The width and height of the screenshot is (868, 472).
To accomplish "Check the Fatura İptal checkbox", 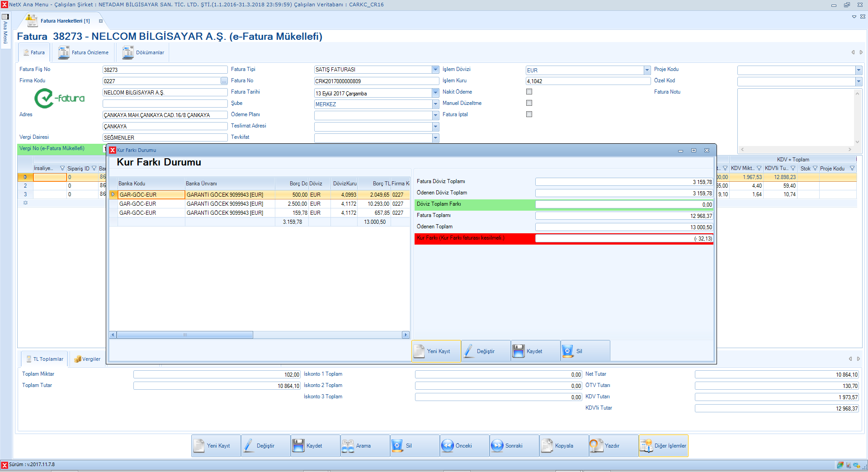I will [529, 114].
